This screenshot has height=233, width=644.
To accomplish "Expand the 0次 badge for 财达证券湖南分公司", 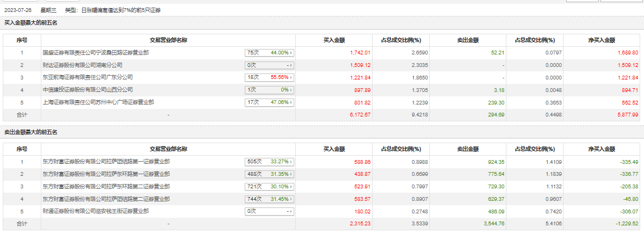I will 269,65.
